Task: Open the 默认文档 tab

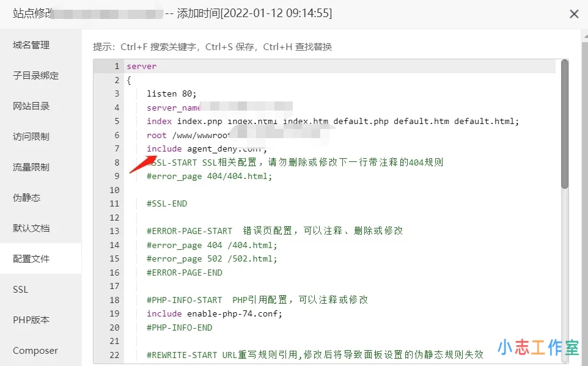Action: (x=31, y=229)
